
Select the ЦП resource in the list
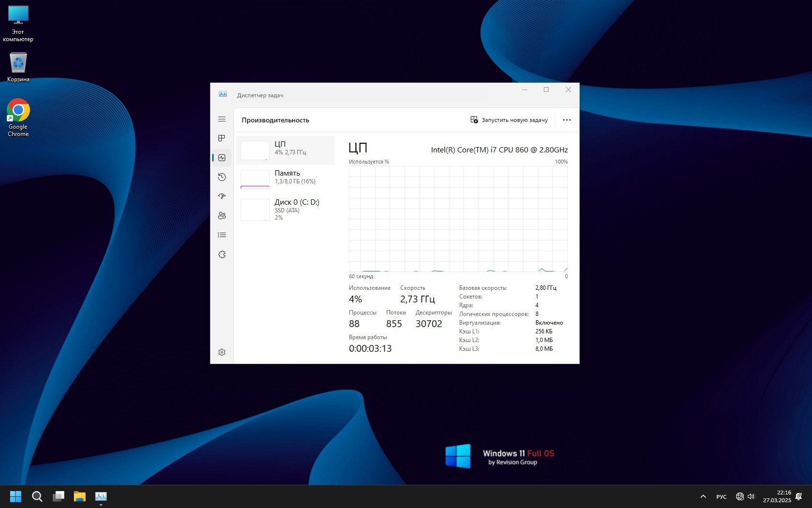(285, 150)
